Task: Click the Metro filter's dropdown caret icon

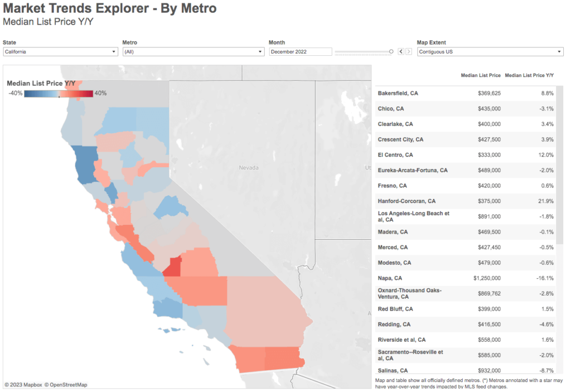Action: coord(259,51)
